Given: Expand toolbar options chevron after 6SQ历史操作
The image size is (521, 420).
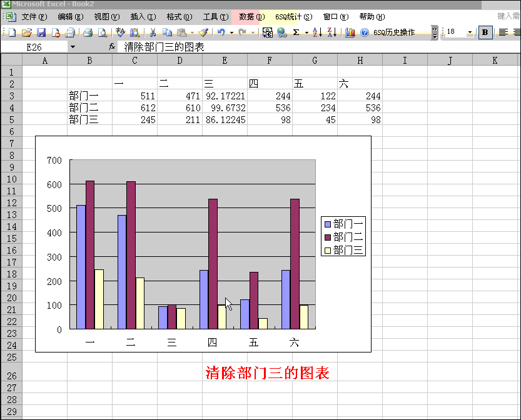Looking at the screenshot, I should coord(435,32).
